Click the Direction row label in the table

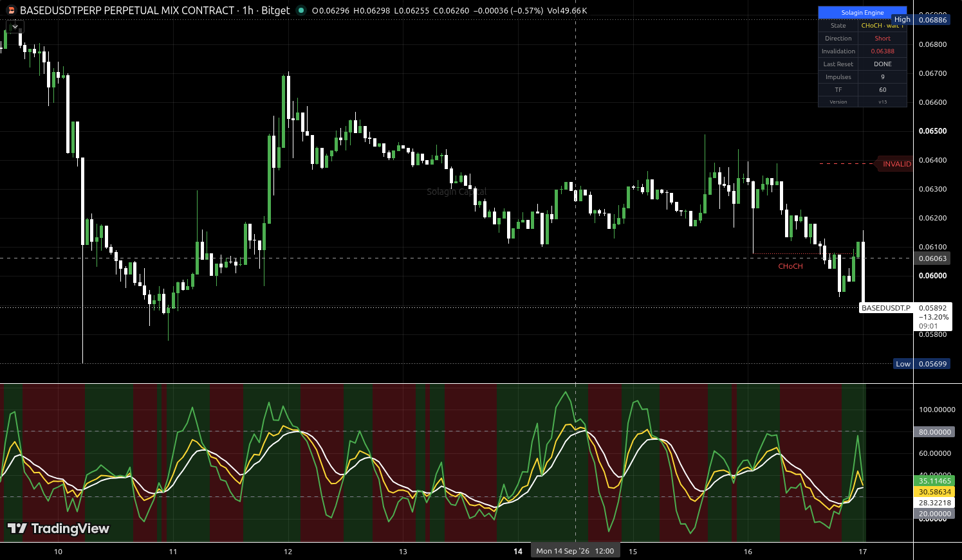838,39
